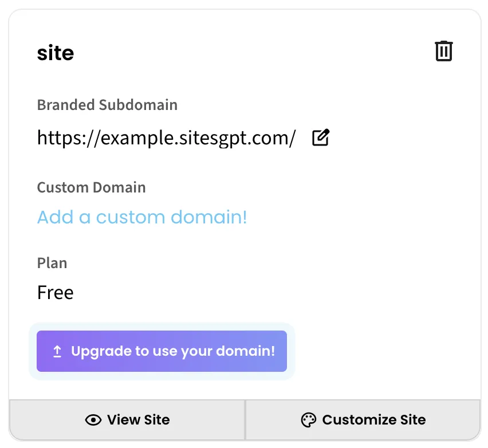
Task: Click the eye icon beside View Site
Action: pos(93,420)
